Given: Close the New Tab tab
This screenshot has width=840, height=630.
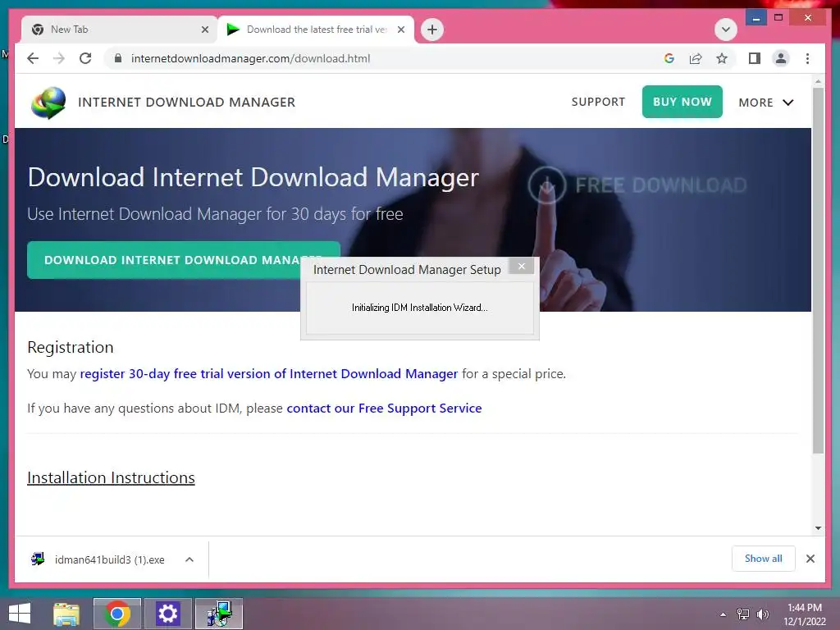Looking at the screenshot, I should coord(204,30).
